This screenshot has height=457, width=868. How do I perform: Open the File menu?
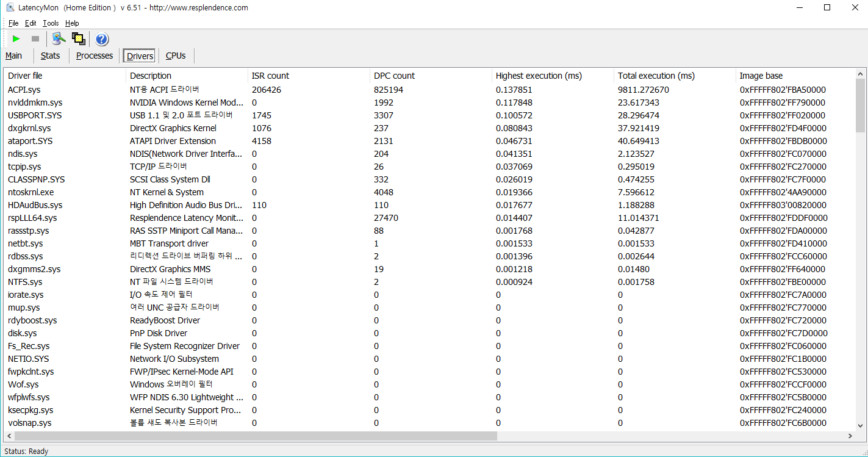pyautogui.click(x=13, y=23)
